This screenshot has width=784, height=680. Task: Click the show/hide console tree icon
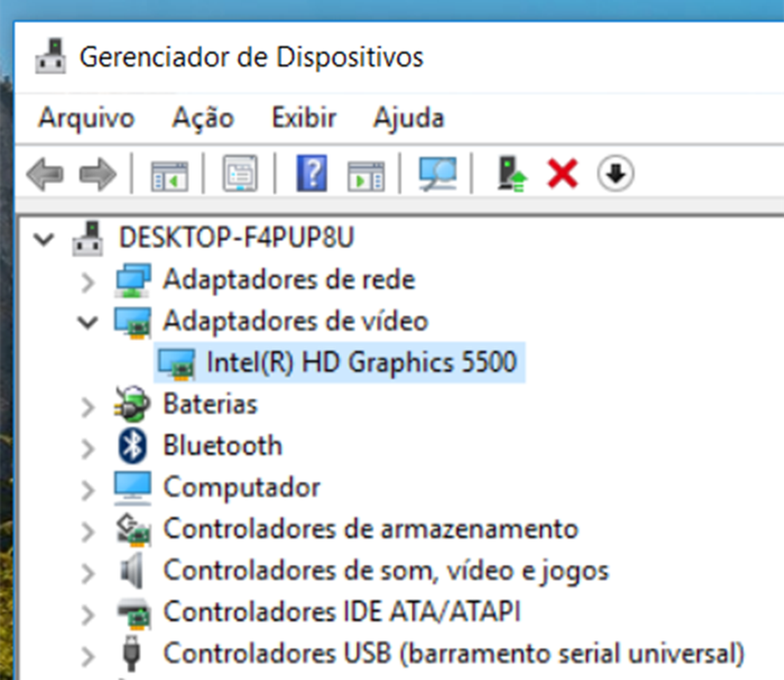point(170,175)
